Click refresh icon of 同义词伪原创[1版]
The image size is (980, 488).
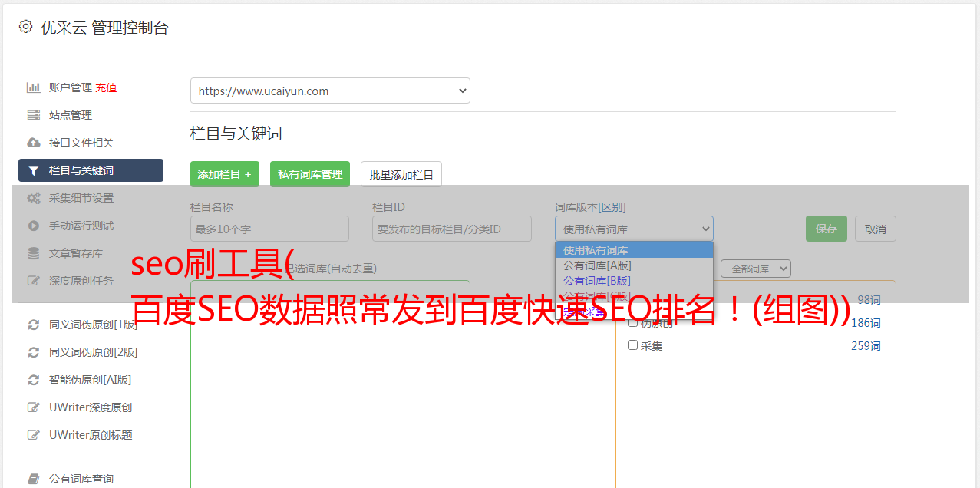tap(33, 325)
